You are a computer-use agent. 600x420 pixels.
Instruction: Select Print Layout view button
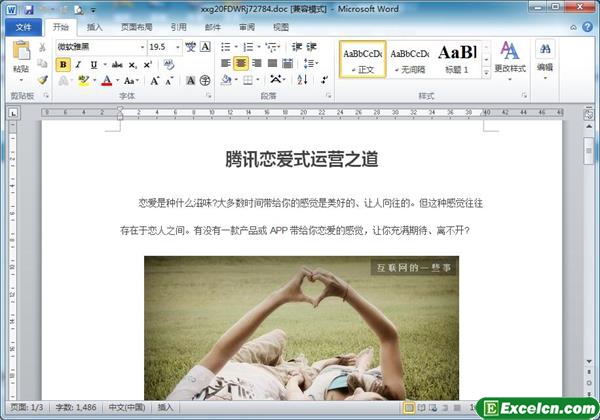(409, 408)
